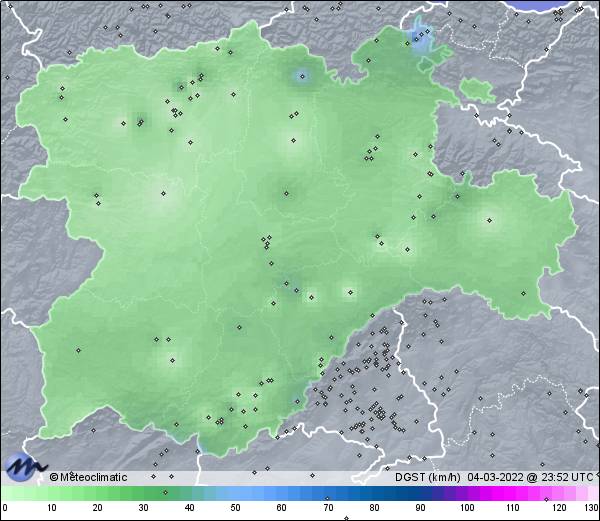Click the station marker in the top-center blue gust spot
Viewport: 600px width, 521px height.
[302, 77]
